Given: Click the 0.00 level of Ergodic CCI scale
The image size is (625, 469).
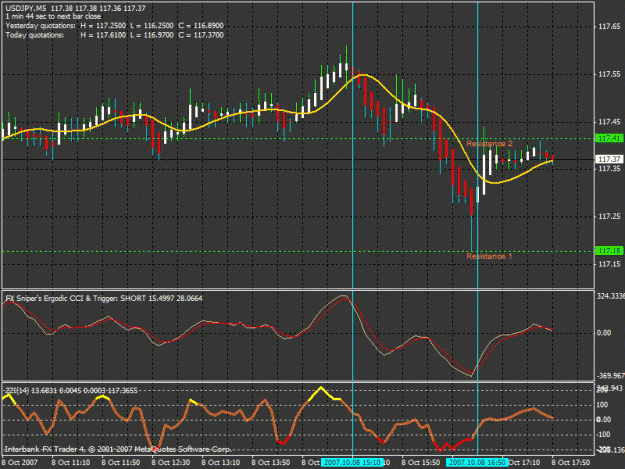Looking at the screenshot, I should 604,333.
